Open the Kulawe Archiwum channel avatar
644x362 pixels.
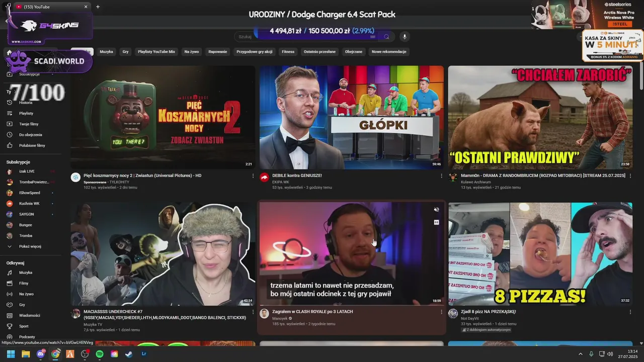453,177
